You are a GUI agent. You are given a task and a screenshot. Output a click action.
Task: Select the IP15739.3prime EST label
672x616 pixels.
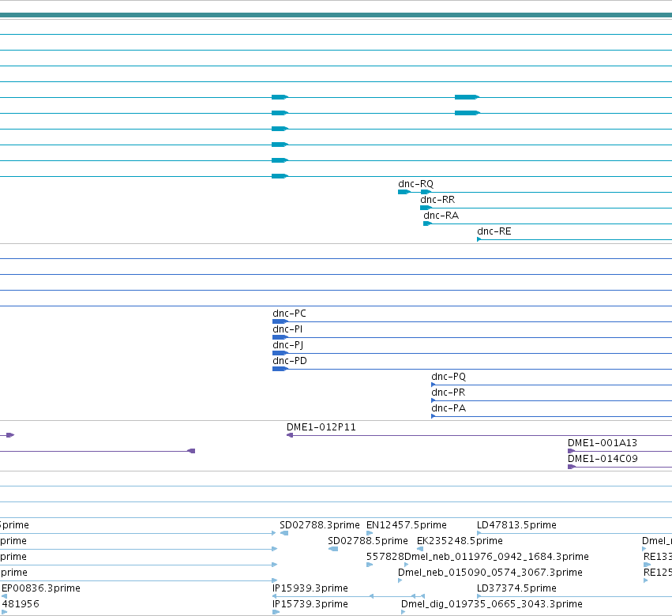[x=310, y=604]
